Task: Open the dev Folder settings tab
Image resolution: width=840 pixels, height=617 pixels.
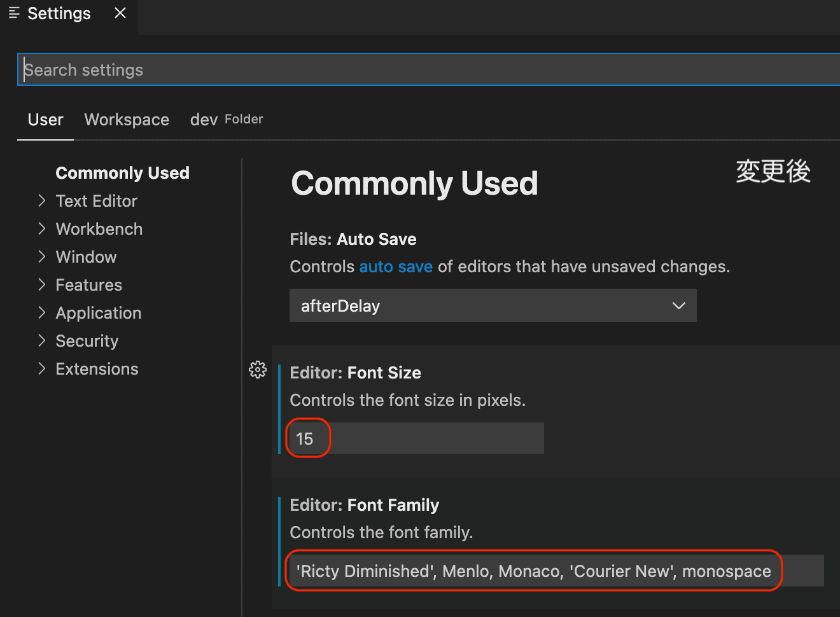Action: [226, 120]
